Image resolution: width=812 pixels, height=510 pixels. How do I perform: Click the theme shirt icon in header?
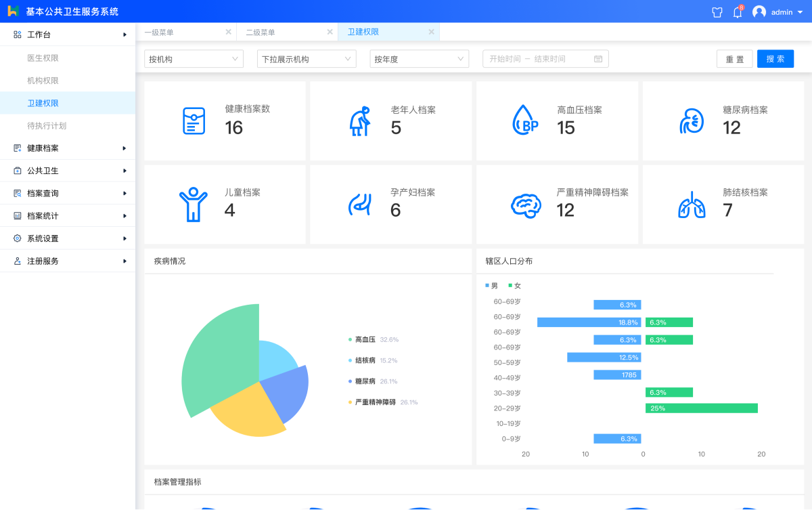(717, 12)
